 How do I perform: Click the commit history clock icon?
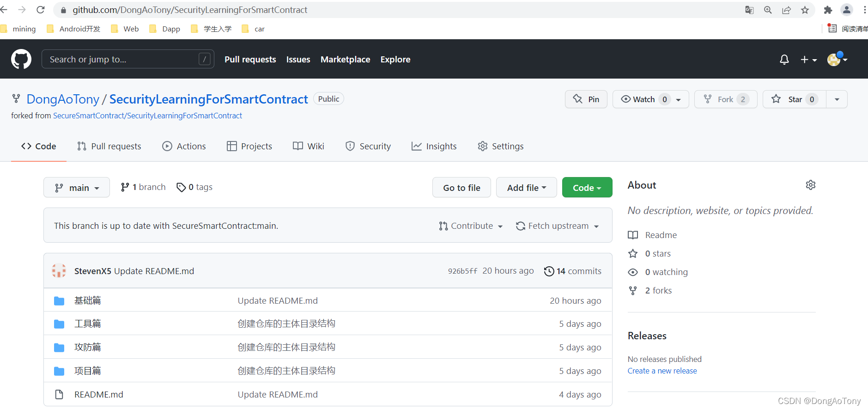549,271
